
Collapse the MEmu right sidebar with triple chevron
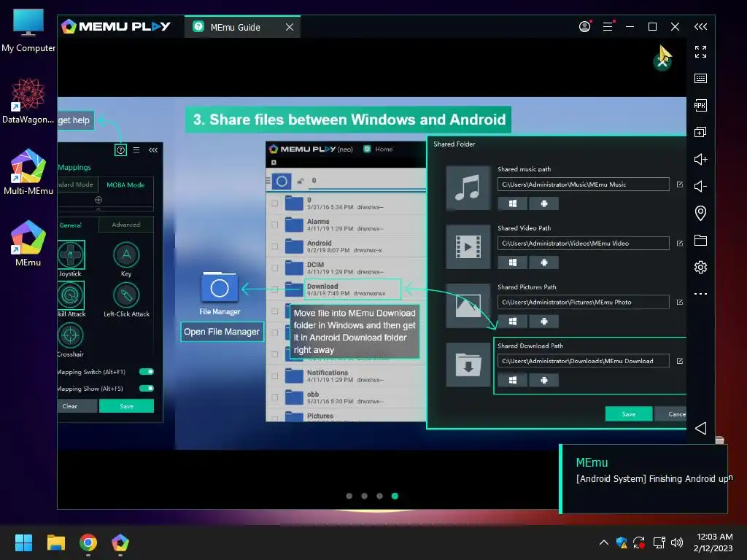click(x=700, y=27)
